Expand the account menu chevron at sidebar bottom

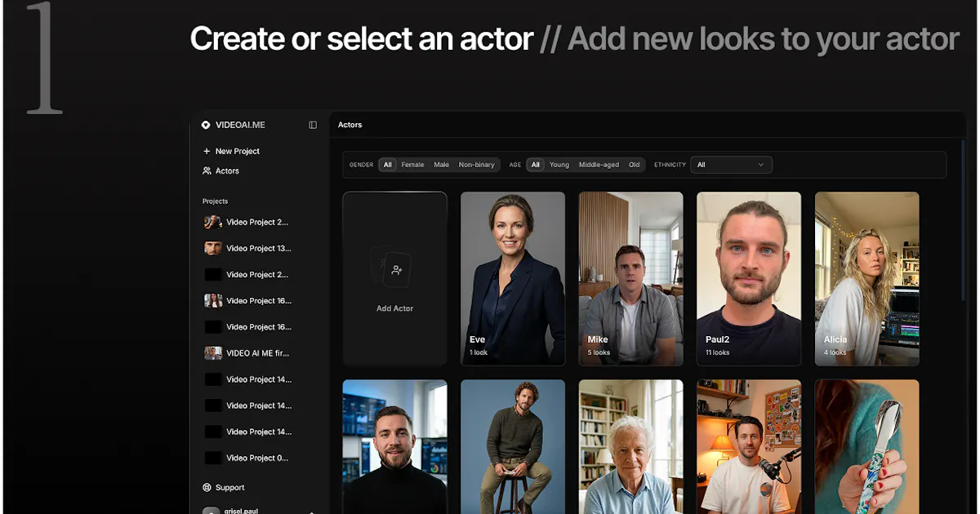point(312,511)
